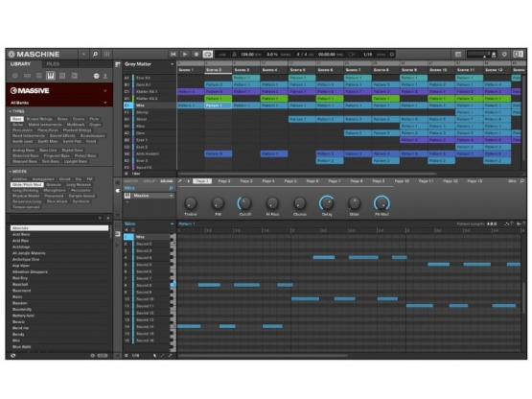532x399 pixels.
Task: Select the Projects browser type icon
Action: [x=15, y=76]
